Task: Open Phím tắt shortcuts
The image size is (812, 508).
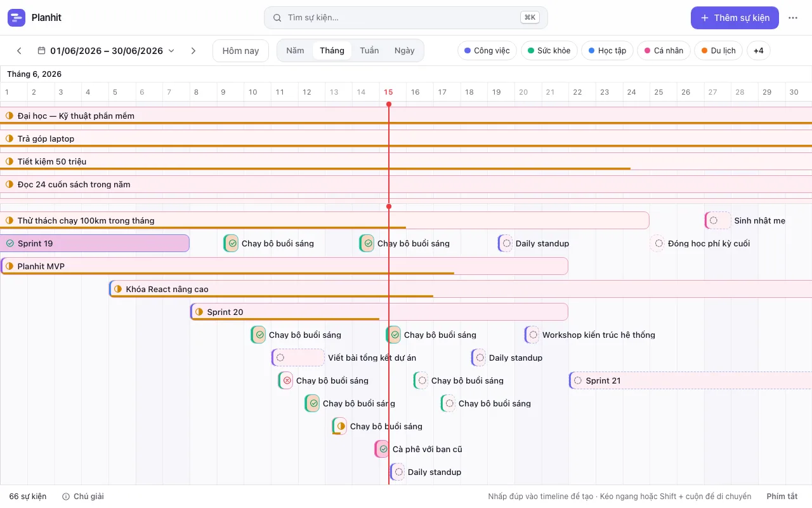Action: pyautogui.click(x=782, y=497)
